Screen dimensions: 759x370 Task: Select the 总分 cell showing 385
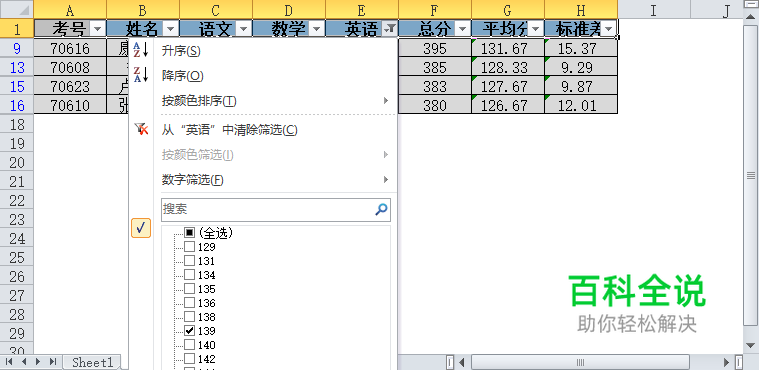coord(435,67)
